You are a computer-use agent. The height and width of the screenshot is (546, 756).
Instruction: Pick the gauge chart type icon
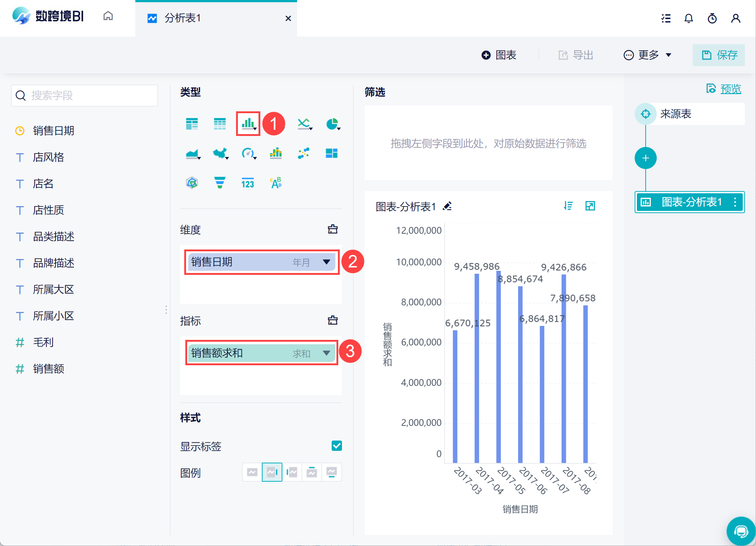[248, 153]
